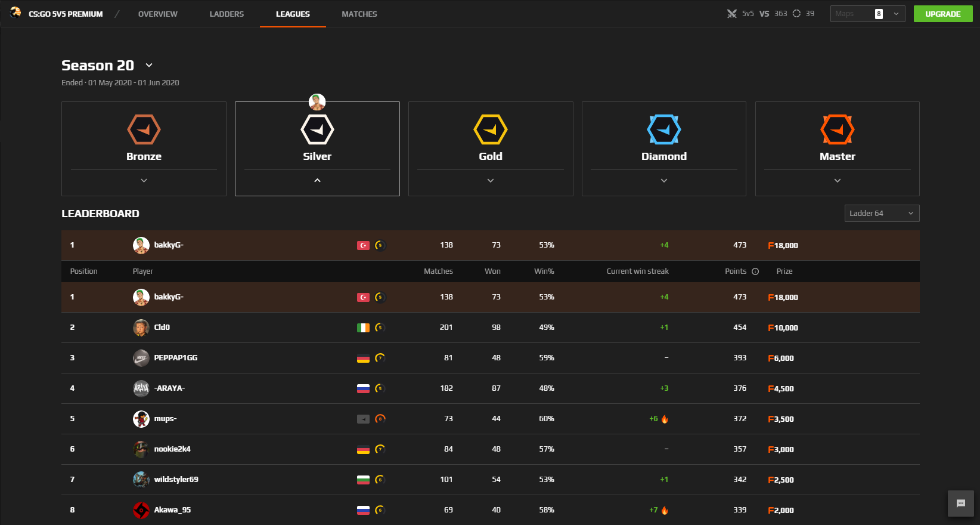Click mups- profile avatar
Screen dimensions: 980x525
tap(141, 419)
